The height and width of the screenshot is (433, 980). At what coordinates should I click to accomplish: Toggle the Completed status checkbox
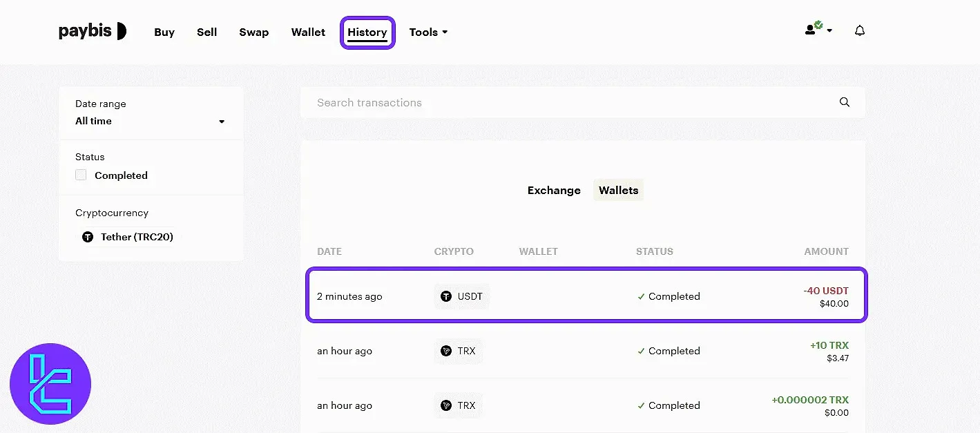click(81, 175)
